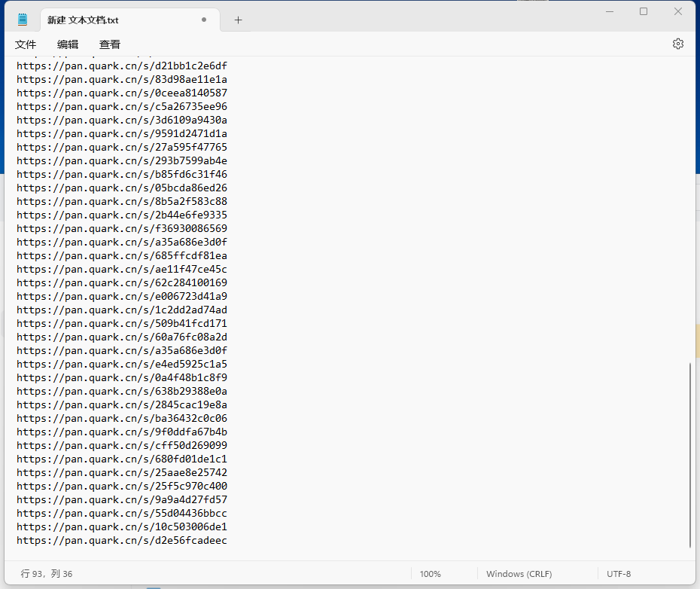Click the line ending in 2b44e6fe9335

click(x=122, y=215)
